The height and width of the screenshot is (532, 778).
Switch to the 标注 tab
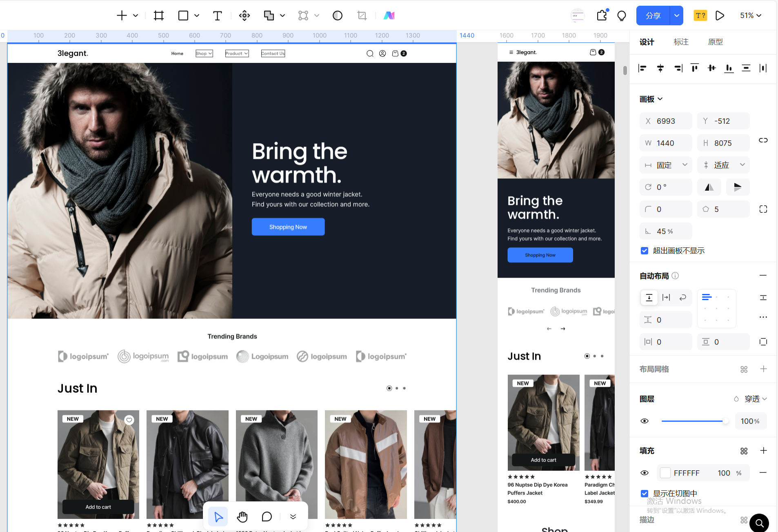click(x=681, y=42)
